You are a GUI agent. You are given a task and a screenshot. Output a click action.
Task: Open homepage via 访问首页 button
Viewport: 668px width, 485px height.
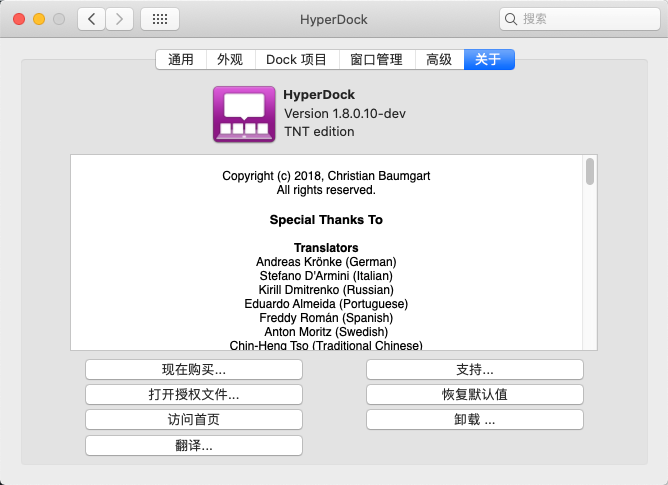pyautogui.click(x=194, y=420)
